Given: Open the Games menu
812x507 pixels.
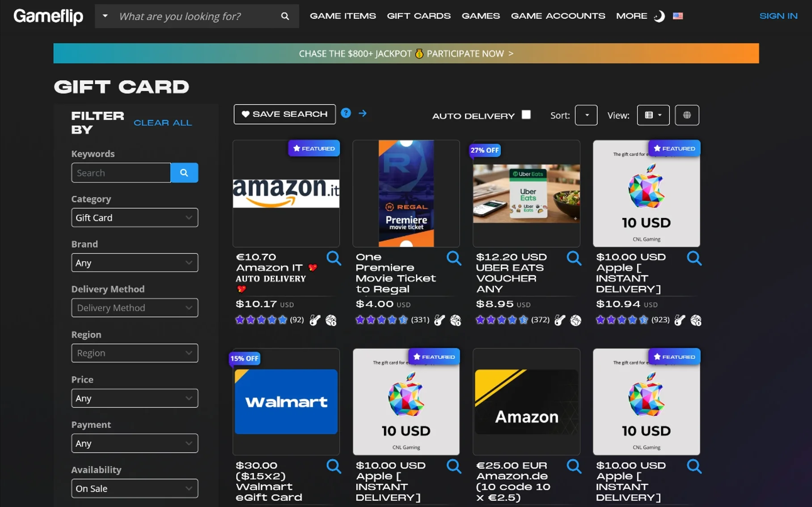Looking at the screenshot, I should tap(481, 16).
